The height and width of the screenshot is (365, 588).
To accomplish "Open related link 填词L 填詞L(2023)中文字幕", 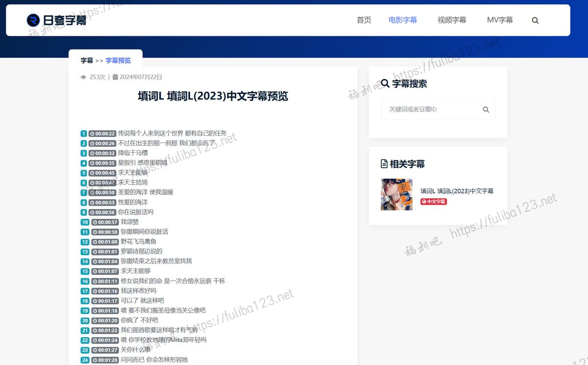I will pos(457,191).
